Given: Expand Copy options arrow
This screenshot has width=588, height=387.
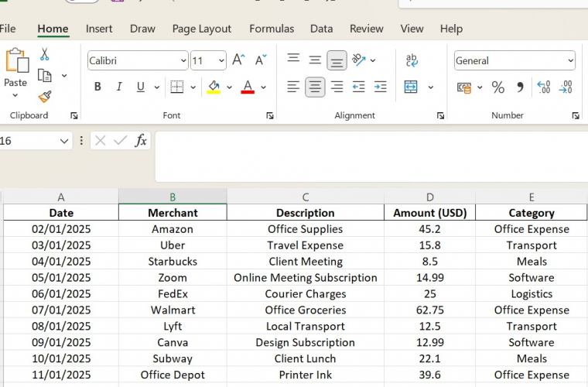Looking at the screenshot, I should [x=64, y=76].
